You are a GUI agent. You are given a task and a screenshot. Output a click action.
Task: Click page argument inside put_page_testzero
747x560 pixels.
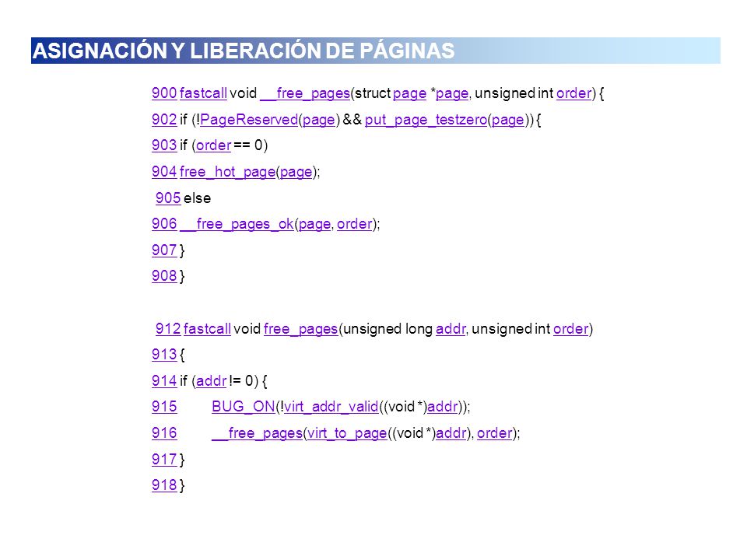[508, 120]
